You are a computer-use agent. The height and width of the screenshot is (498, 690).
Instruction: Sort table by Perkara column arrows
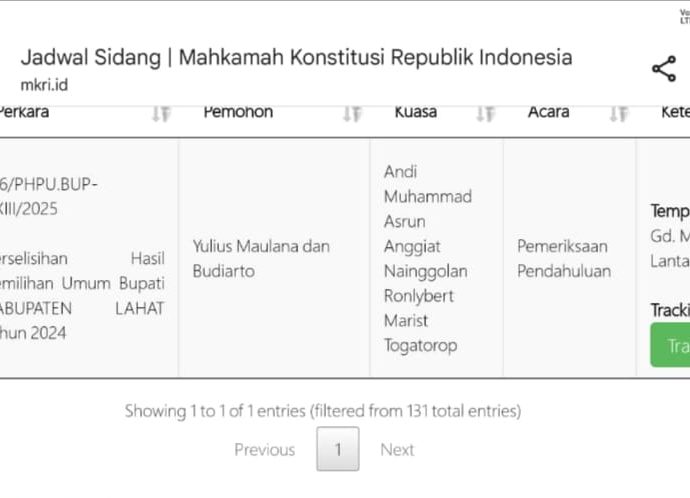point(161,114)
